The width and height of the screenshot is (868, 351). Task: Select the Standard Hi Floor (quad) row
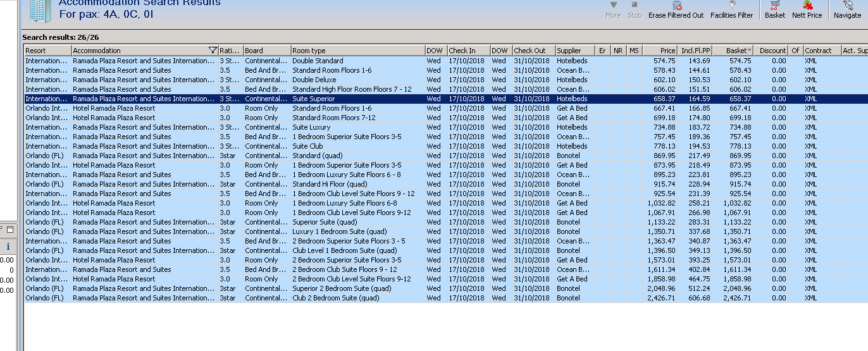(x=446, y=184)
